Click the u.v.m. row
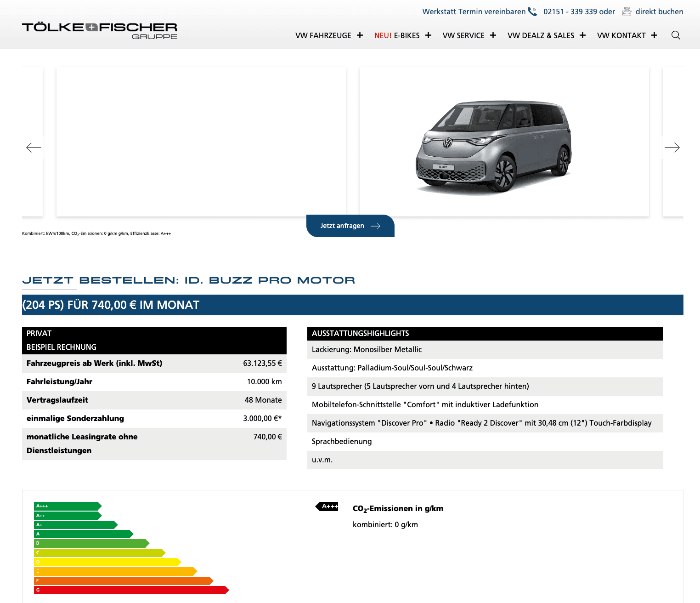This screenshot has width=700, height=603. click(x=485, y=460)
